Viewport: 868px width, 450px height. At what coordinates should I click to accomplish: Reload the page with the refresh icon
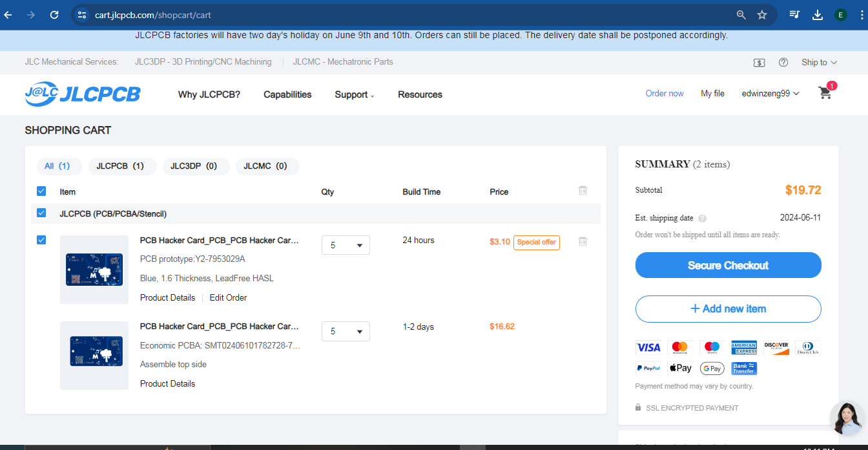point(54,14)
